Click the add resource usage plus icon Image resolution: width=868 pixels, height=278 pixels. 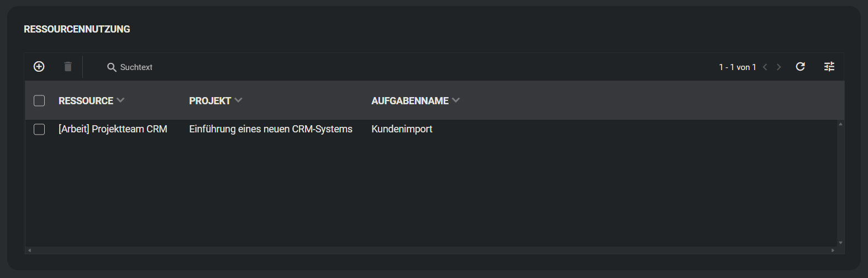(39, 67)
